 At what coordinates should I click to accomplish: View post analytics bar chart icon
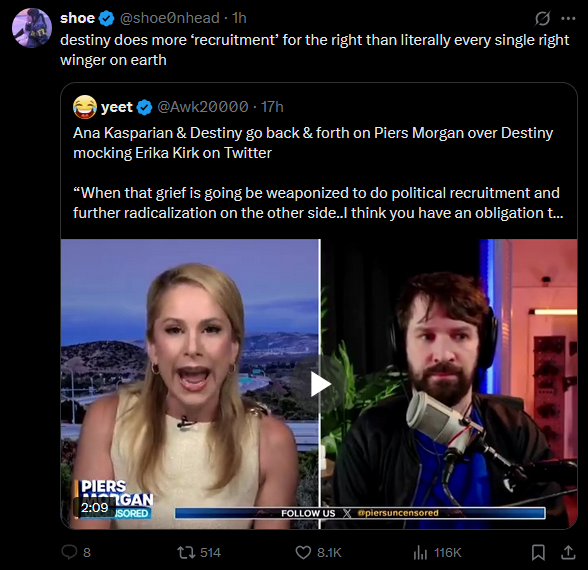click(420, 552)
